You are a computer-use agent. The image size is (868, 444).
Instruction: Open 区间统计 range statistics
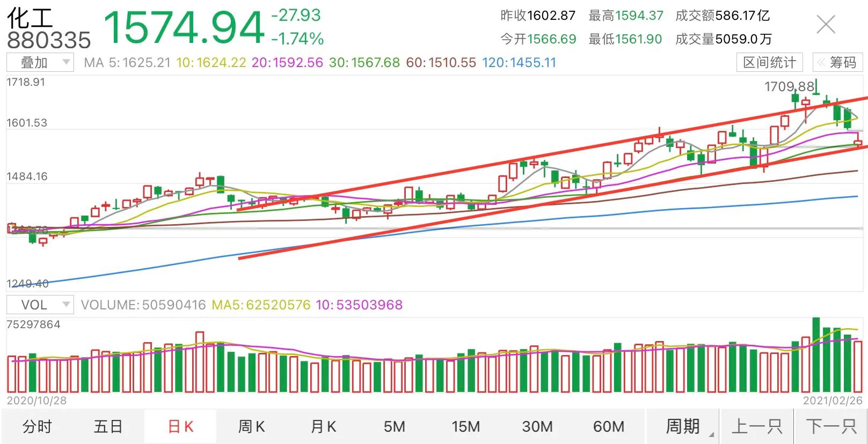coord(769,63)
